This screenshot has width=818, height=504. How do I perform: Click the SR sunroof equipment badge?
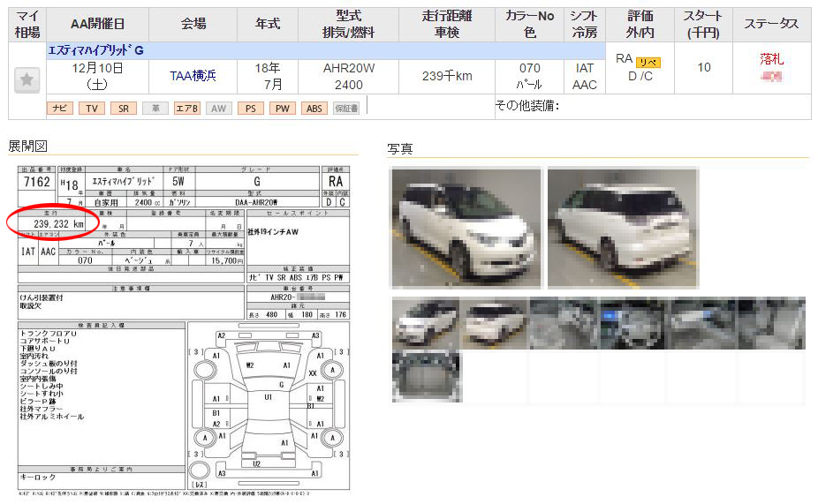tap(124, 109)
